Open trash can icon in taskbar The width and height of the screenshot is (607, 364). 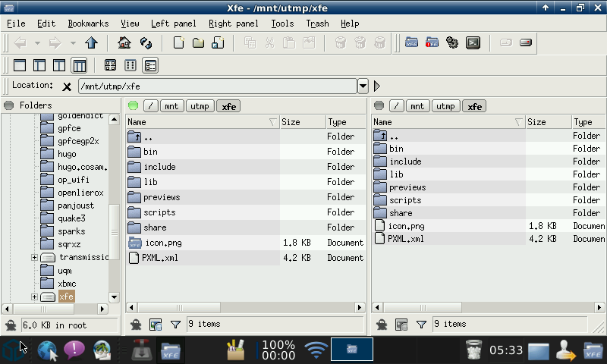click(x=473, y=350)
